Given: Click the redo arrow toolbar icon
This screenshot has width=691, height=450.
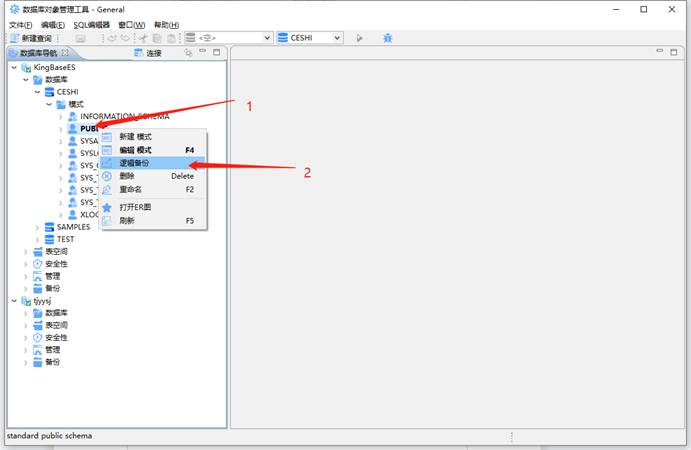Looking at the screenshot, I should click(x=126, y=38).
